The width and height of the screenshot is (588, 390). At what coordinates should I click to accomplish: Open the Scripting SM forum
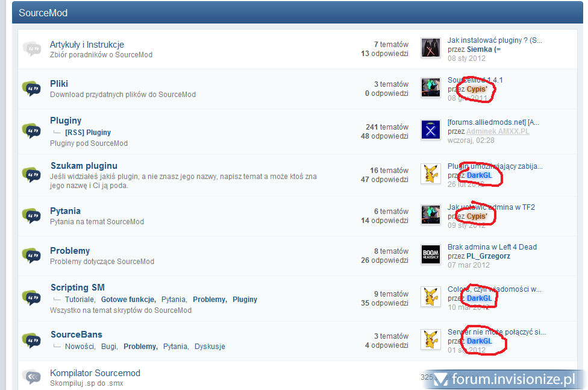pos(78,288)
